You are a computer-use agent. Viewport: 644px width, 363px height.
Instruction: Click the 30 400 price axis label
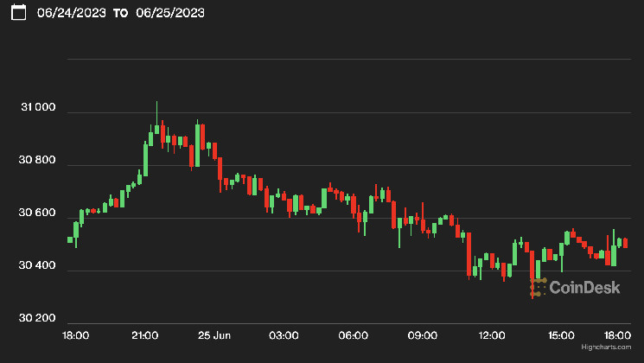click(38, 266)
